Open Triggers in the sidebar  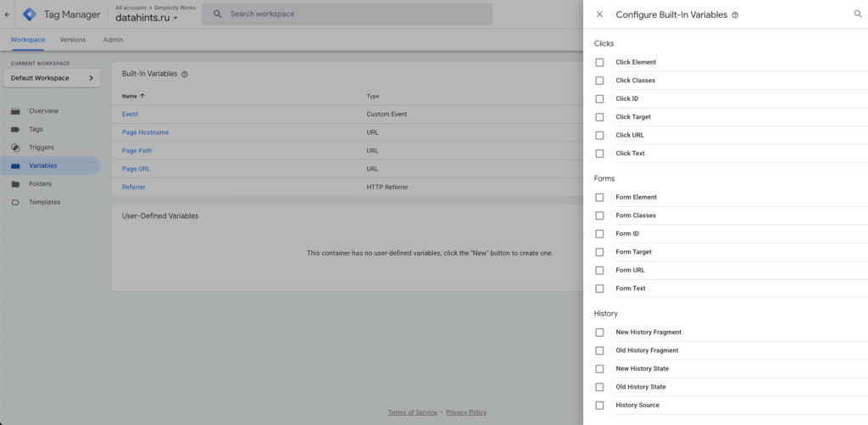click(x=42, y=148)
